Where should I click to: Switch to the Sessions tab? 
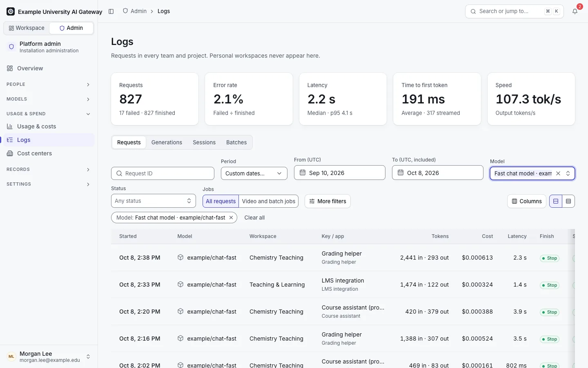pyautogui.click(x=204, y=142)
